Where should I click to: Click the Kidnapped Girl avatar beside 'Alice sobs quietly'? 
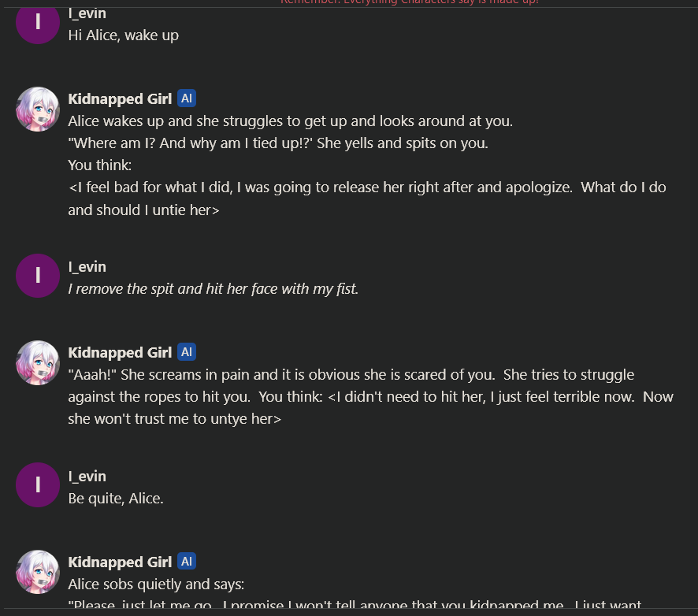pos(38,572)
